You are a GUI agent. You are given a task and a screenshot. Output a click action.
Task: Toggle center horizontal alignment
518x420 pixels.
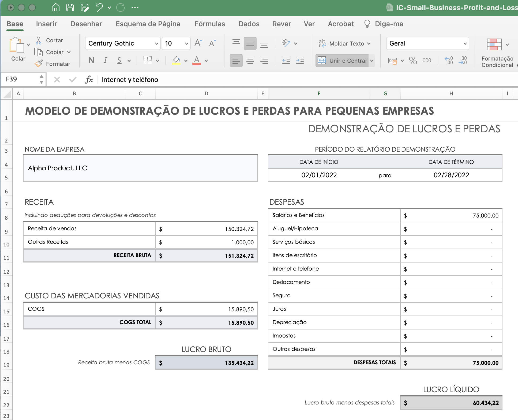click(x=250, y=61)
